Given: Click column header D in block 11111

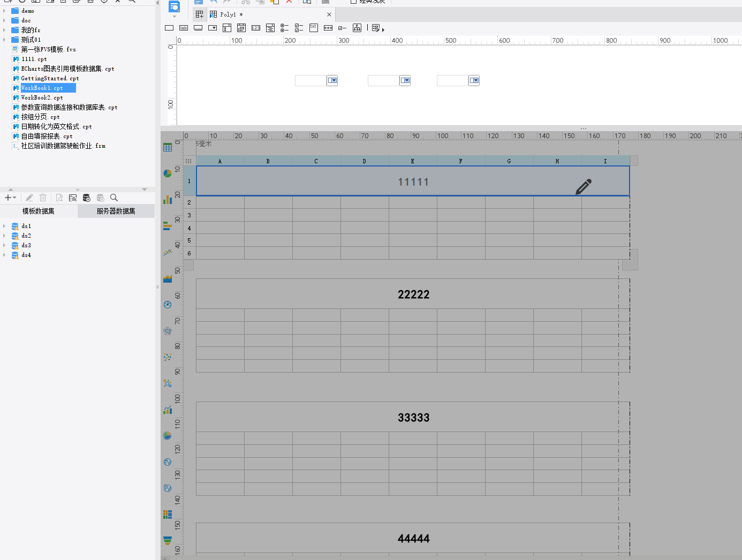Looking at the screenshot, I should click(365, 161).
